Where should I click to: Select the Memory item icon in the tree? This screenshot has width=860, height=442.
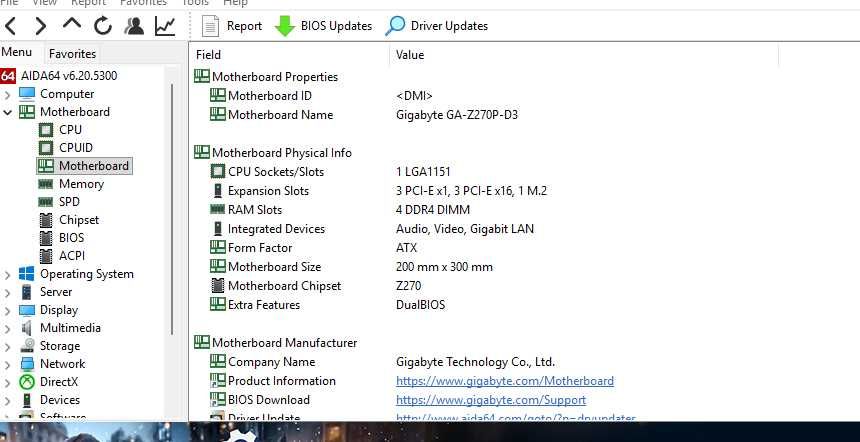click(46, 184)
